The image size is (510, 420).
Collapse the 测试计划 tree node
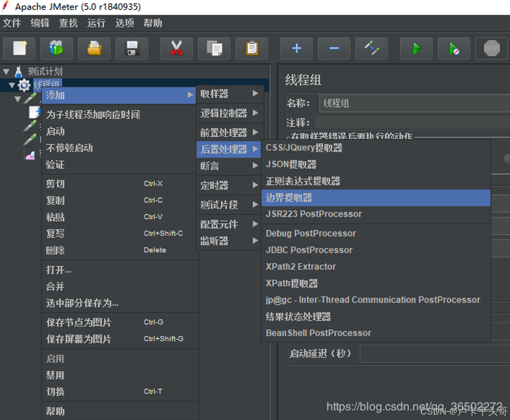pyautogui.click(x=6, y=72)
